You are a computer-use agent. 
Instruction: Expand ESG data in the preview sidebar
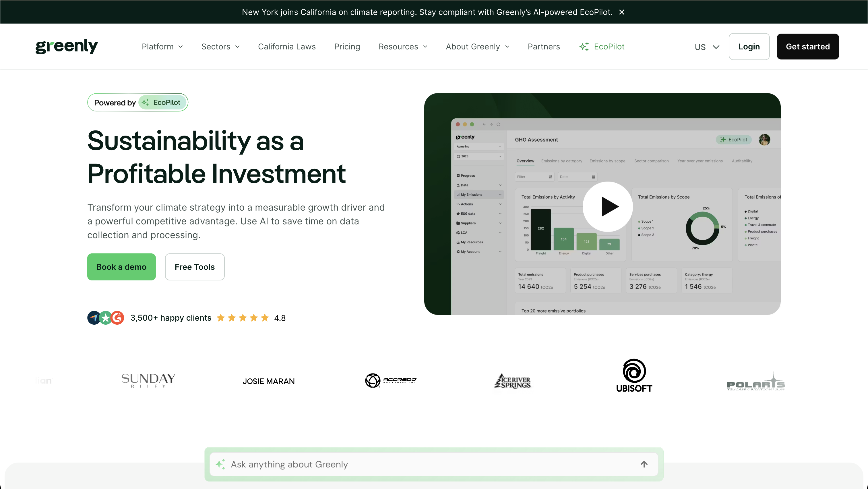[479, 213]
